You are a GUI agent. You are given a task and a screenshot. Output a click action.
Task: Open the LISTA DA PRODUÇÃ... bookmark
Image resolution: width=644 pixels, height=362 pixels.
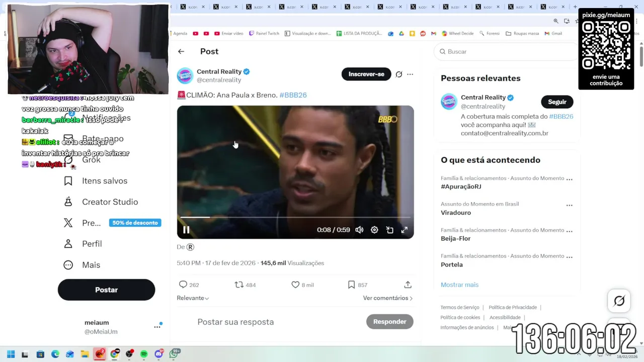[359, 34]
